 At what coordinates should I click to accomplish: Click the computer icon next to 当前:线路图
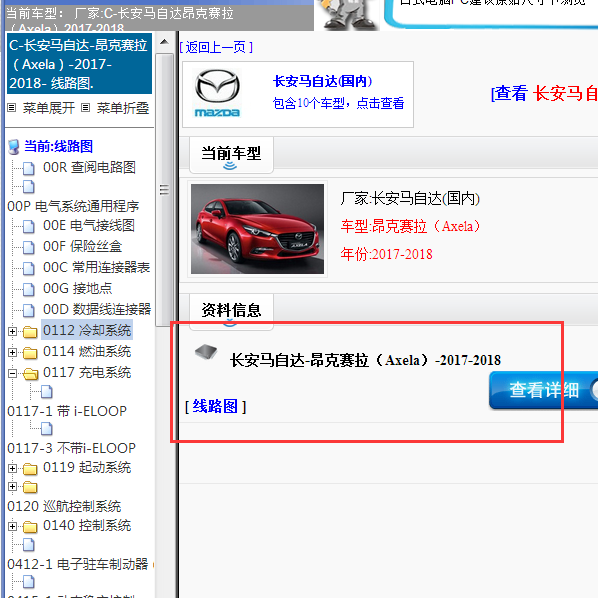(14, 147)
